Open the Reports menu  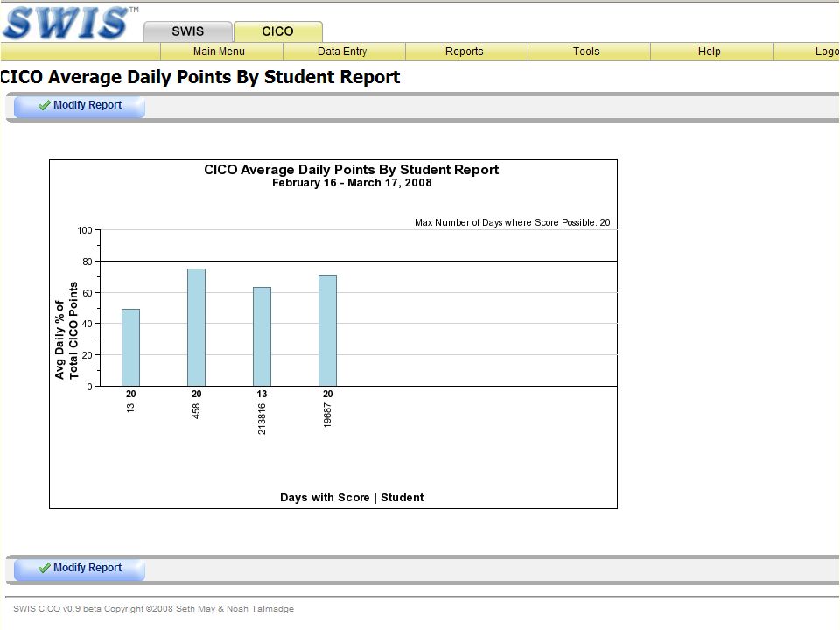(x=465, y=52)
